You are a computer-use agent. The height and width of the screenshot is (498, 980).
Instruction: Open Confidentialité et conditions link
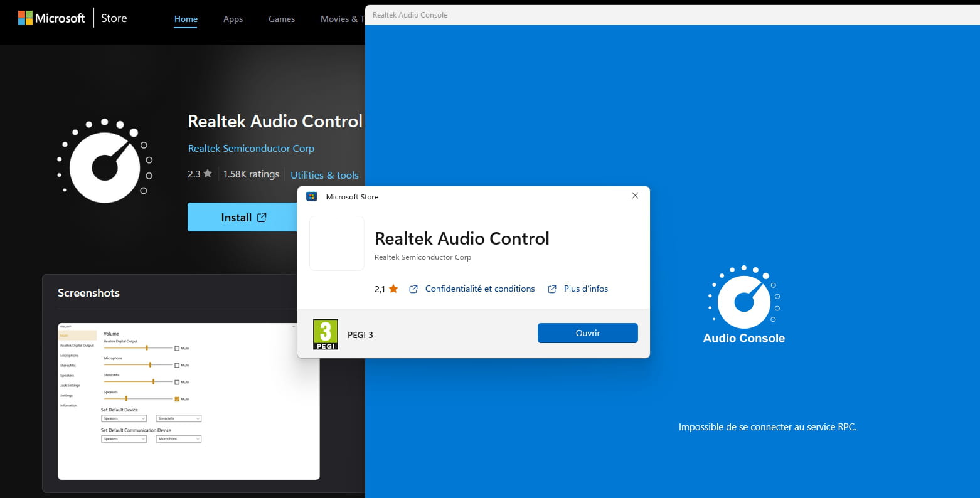click(x=480, y=289)
